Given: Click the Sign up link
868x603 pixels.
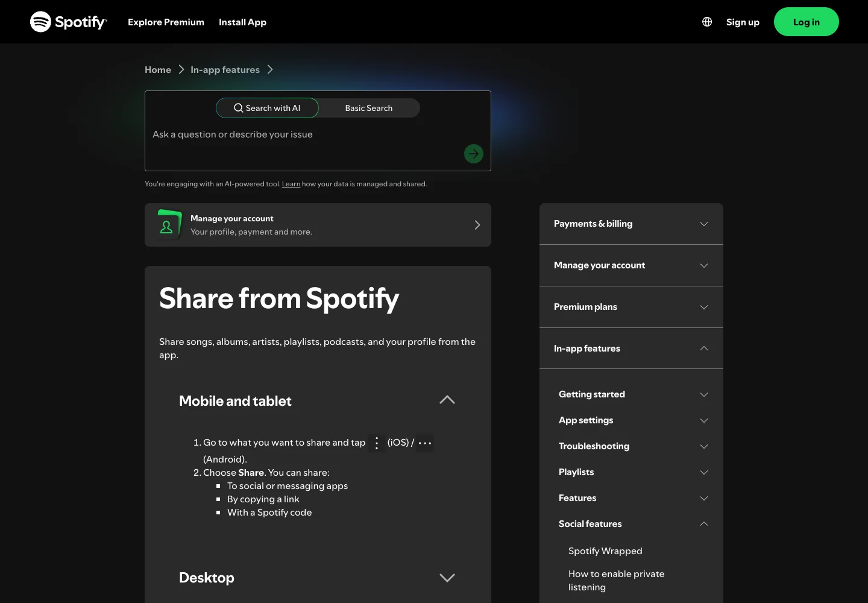Looking at the screenshot, I should tap(743, 22).
